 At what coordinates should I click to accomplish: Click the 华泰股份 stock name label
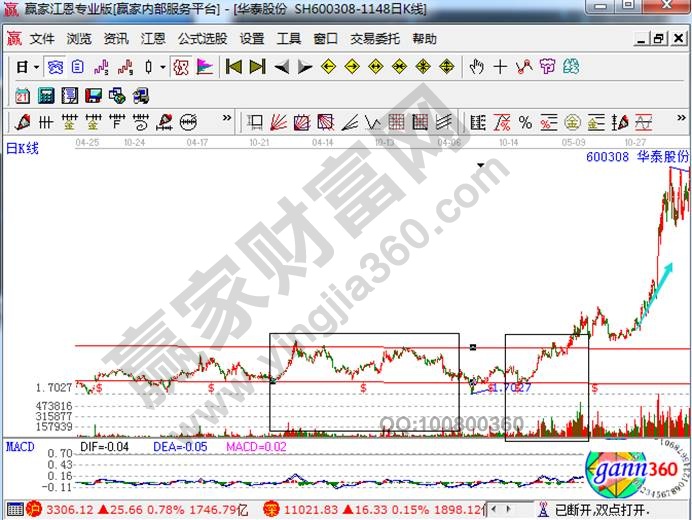[x=661, y=157]
